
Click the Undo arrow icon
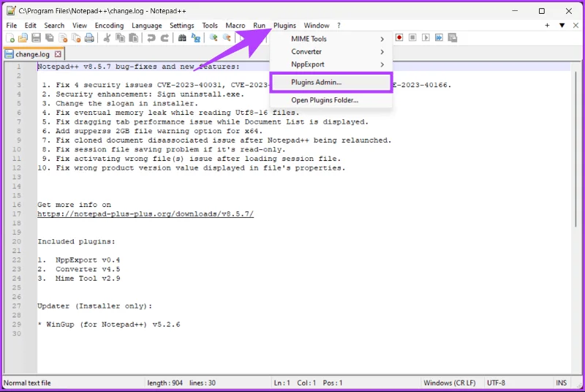point(151,38)
